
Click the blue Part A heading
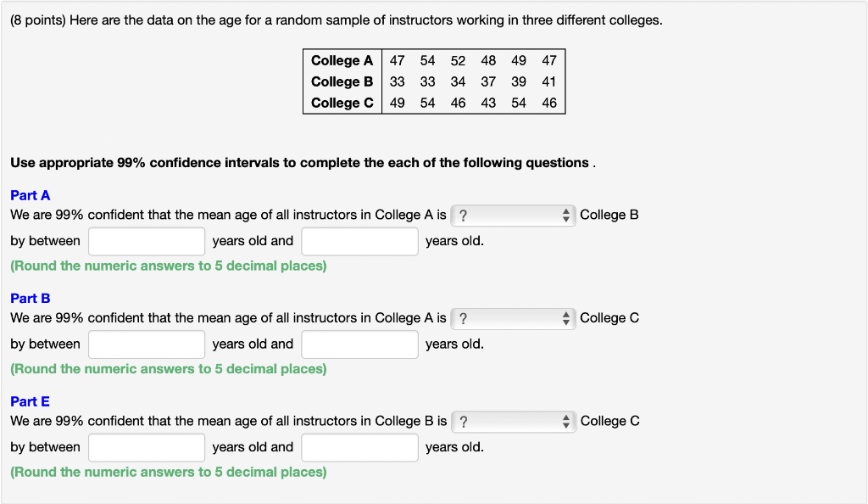30,195
